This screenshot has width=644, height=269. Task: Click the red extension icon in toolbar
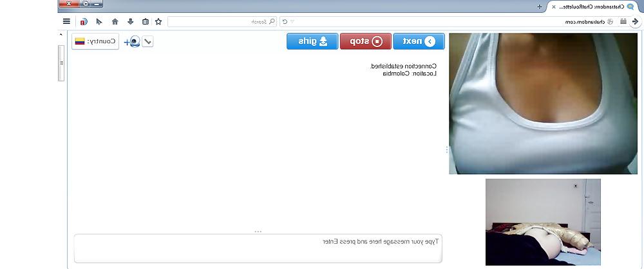pyautogui.click(x=84, y=21)
